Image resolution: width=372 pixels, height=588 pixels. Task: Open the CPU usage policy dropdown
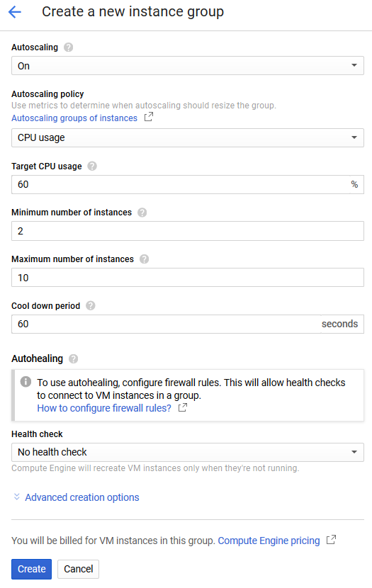[x=188, y=137]
